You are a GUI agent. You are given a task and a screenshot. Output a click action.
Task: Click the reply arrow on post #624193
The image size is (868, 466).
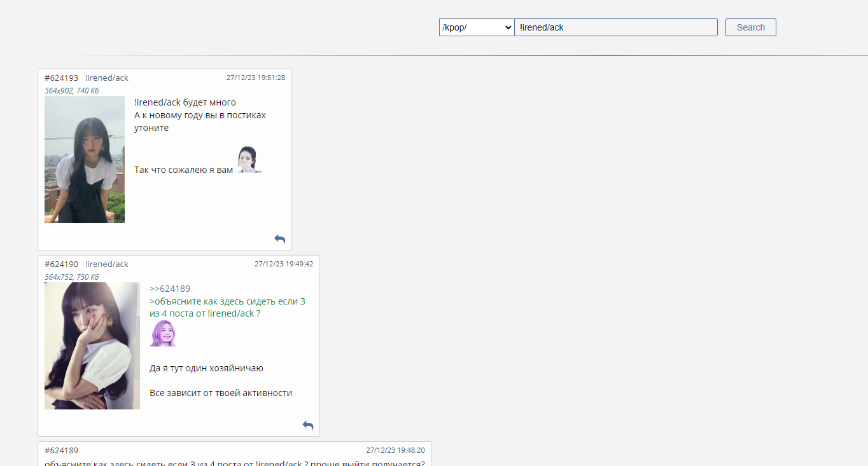[279, 239]
